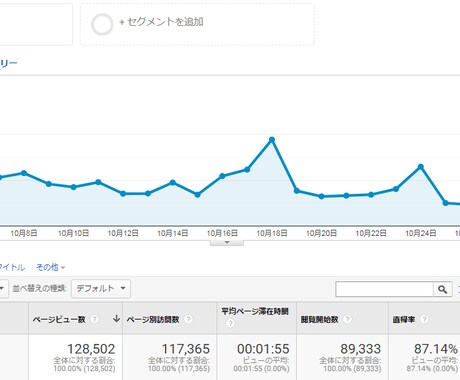Viewport: 460px width, 380px height.
Task: Click the 128,502 pageviews total value
Action: 91,349
